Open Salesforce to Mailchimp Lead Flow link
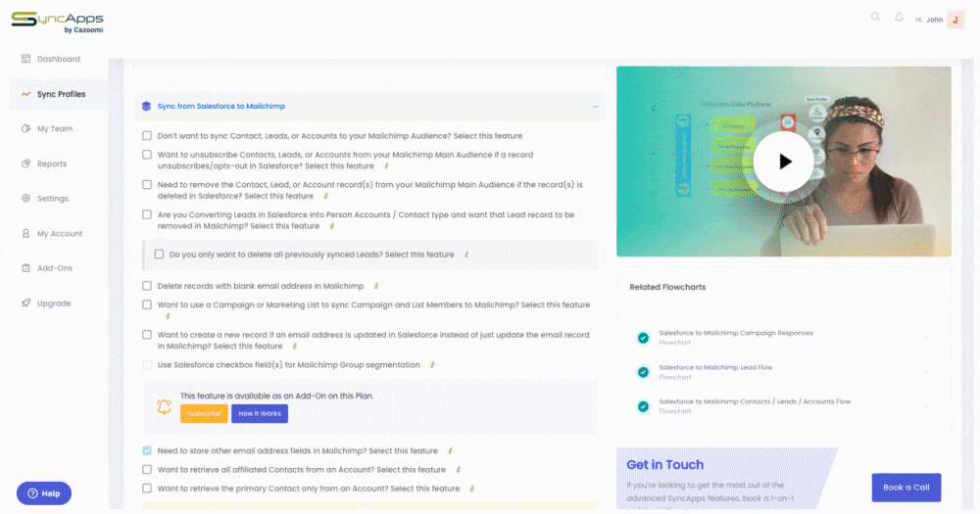The width and height of the screenshot is (980, 514). tap(715, 367)
